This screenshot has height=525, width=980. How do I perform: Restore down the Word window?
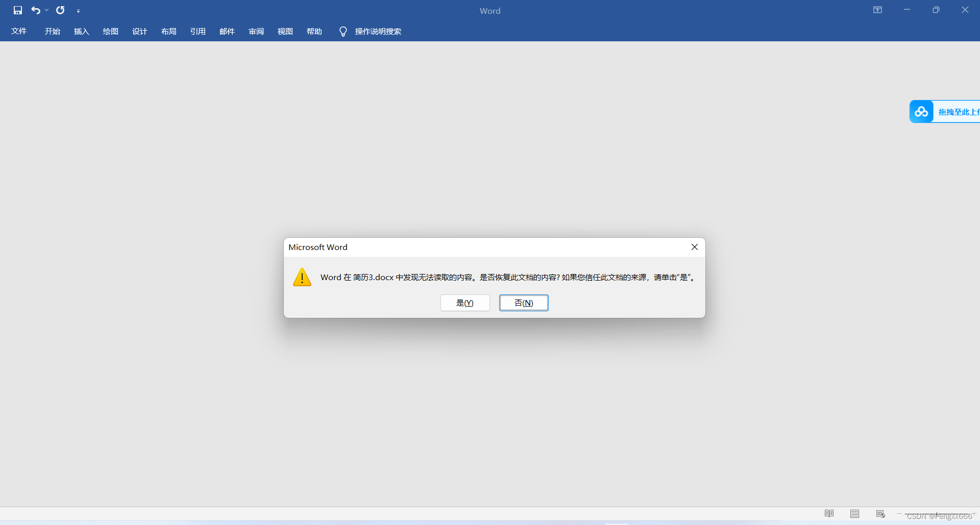[936, 10]
